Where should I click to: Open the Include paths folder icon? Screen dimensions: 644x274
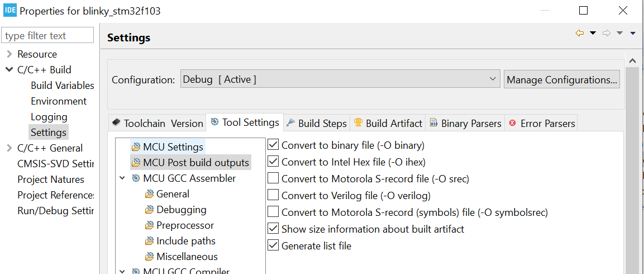[x=149, y=241]
